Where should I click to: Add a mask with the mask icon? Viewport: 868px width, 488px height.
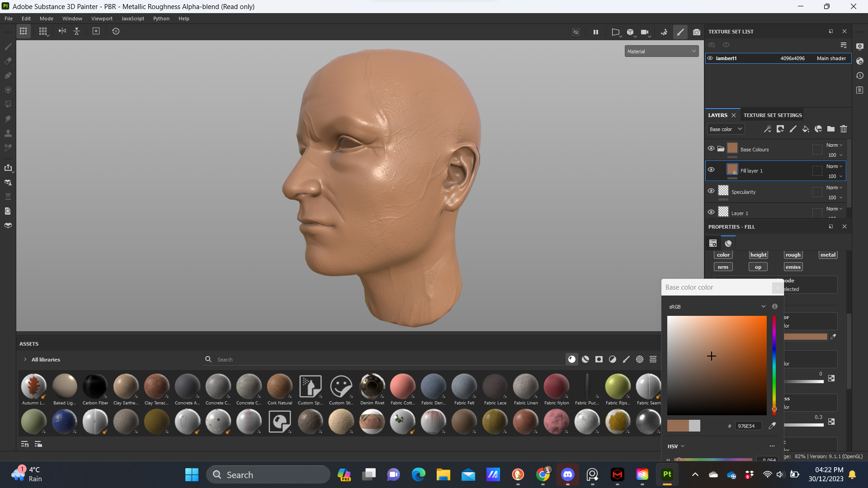coord(780,129)
